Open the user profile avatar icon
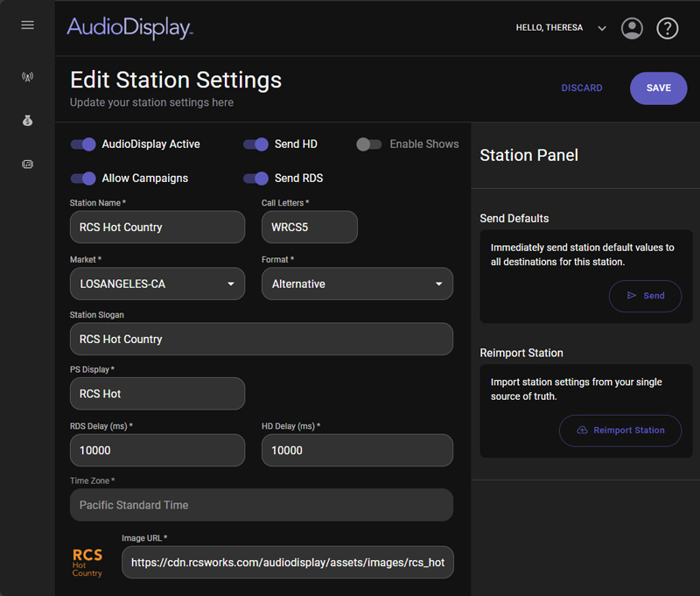700x596 pixels. (632, 29)
